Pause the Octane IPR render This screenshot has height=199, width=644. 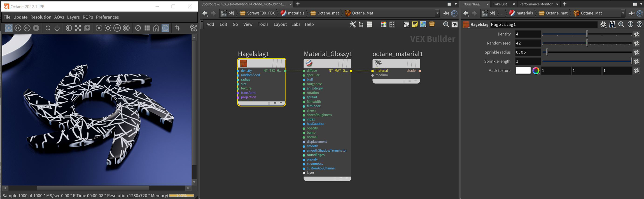point(36,28)
